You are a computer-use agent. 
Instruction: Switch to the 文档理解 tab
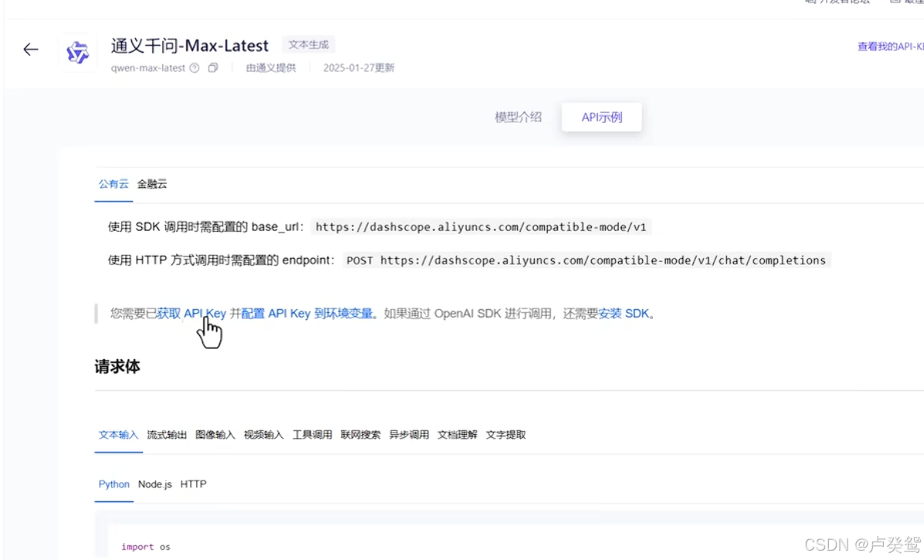[457, 435]
